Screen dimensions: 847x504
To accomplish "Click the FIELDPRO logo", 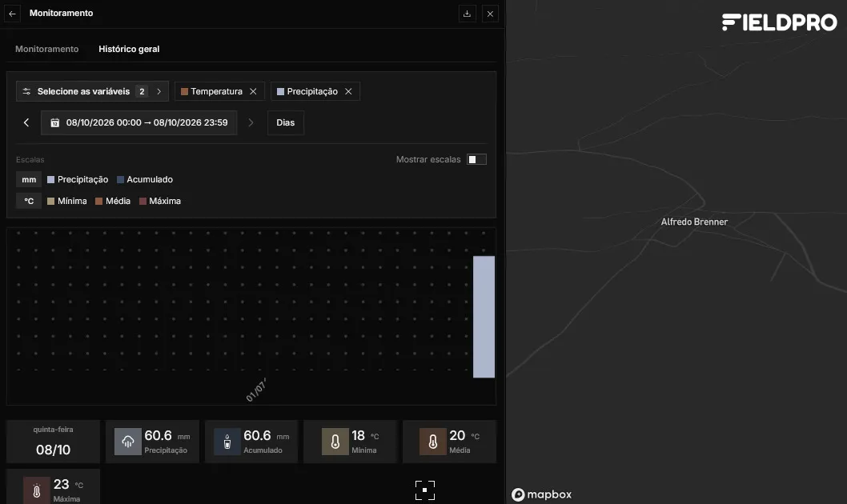I will click(x=780, y=22).
